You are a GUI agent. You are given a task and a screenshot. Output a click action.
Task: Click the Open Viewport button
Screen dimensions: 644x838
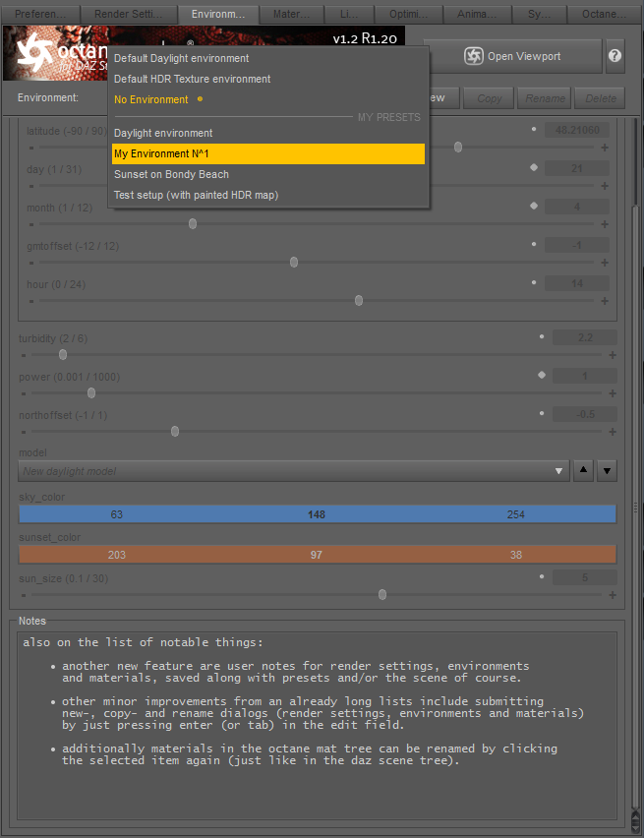(x=513, y=56)
